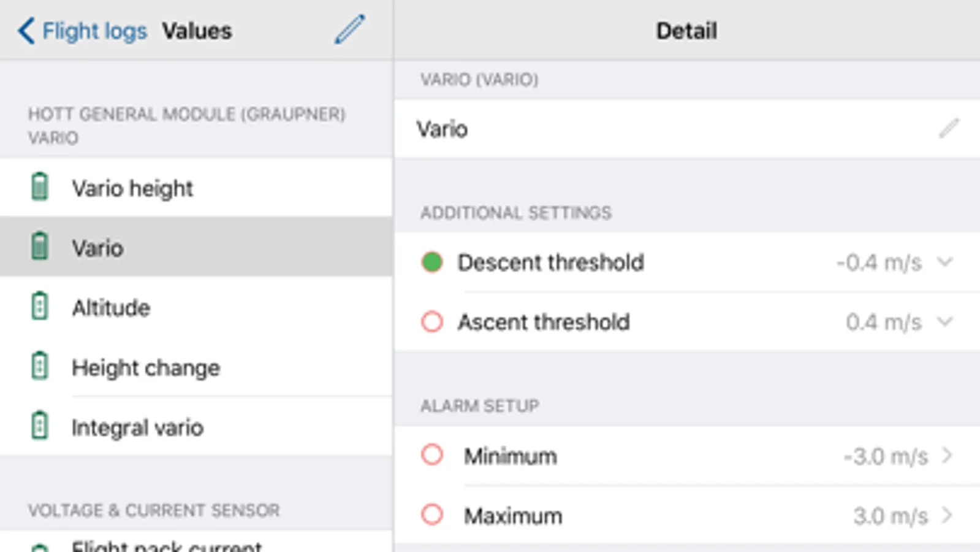Click the back arrow icon
The height and width of the screenshot is (552, 980).
(26, 31)
